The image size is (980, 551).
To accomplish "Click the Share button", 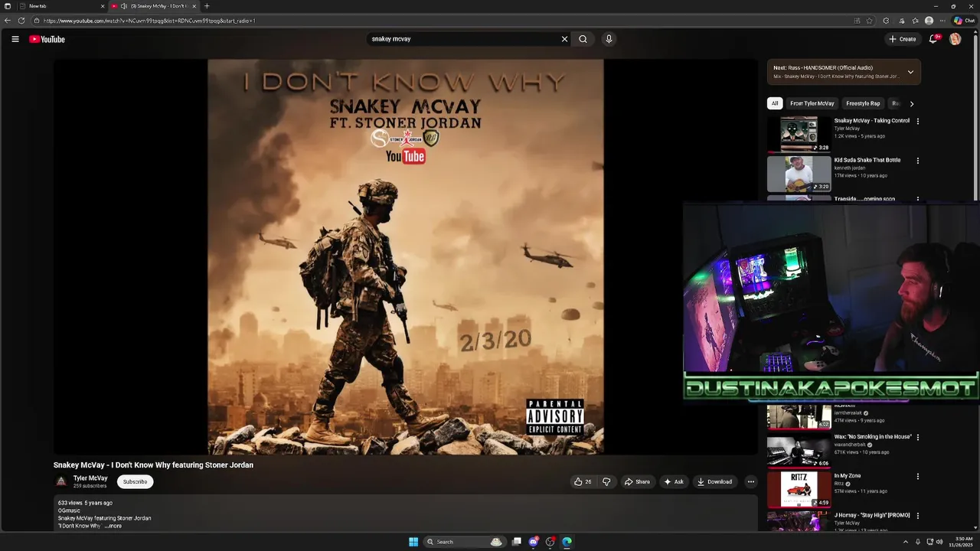I will [x=637, y=482].
